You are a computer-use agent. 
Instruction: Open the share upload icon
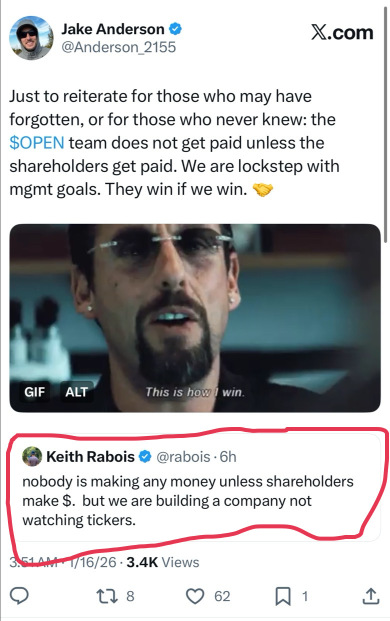coord(371,596)
